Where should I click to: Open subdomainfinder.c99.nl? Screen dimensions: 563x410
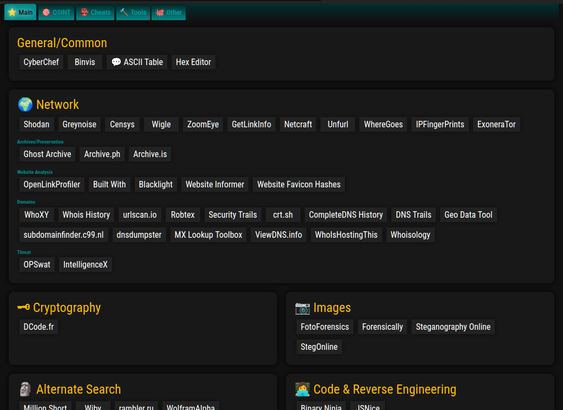click(64, 235)
